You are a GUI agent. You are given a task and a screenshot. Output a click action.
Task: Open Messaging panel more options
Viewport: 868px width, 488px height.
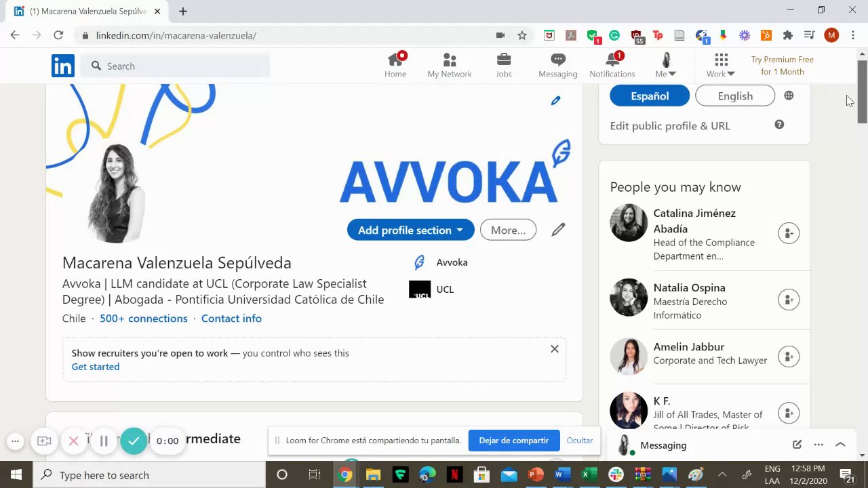pyautogui.click(x=818, y=445)
